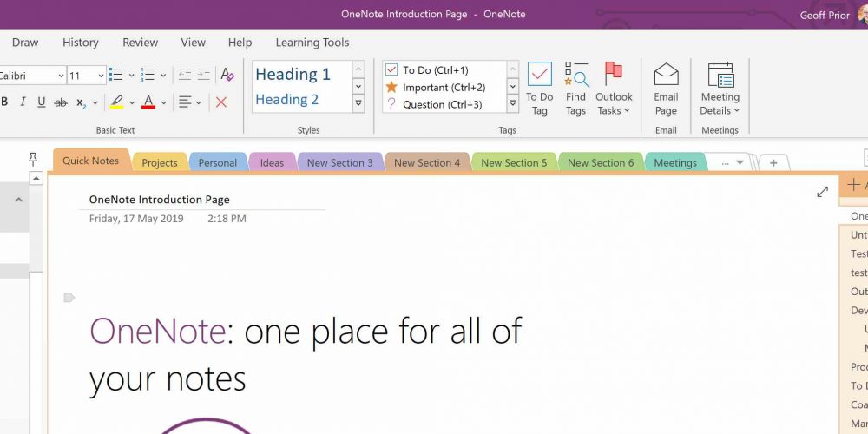This screenshot has height=434, width=868.
Task: Click the Geoff Prior account name
Action: click(x=825, y=15)
